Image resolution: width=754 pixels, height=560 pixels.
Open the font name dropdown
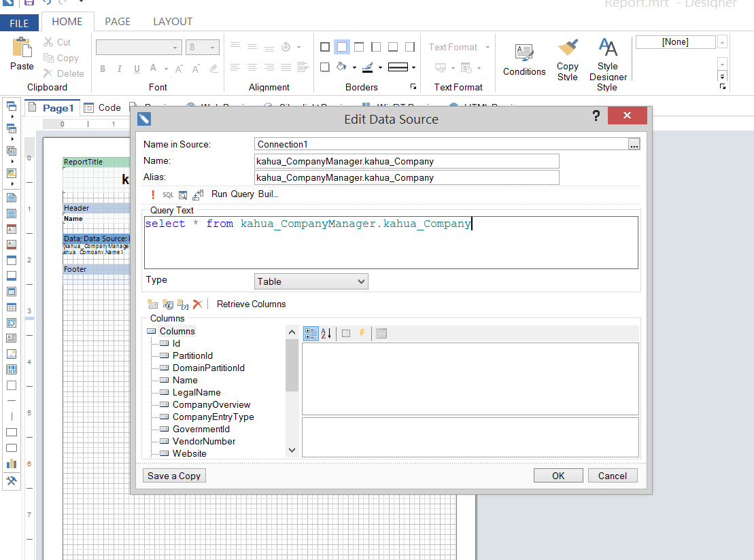175,48
